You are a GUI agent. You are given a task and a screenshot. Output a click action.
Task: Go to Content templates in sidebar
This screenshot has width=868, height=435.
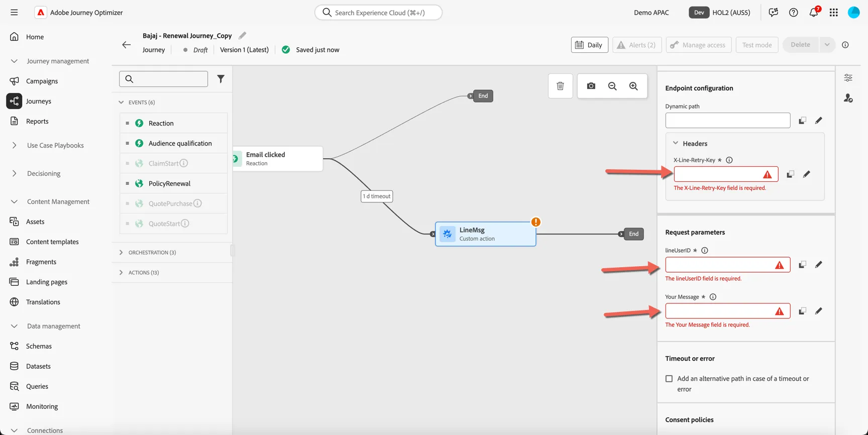pyautogui.click(x=52, y=242)
